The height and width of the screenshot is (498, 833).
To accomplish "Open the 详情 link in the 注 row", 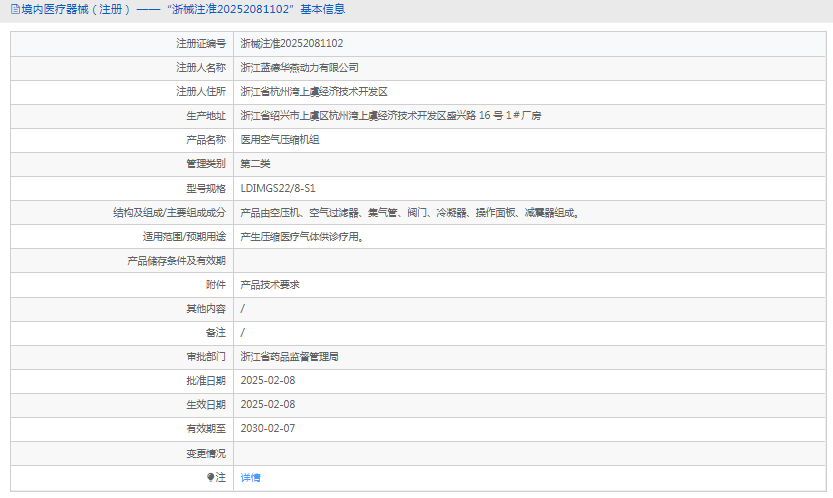I will pos(250,477).
